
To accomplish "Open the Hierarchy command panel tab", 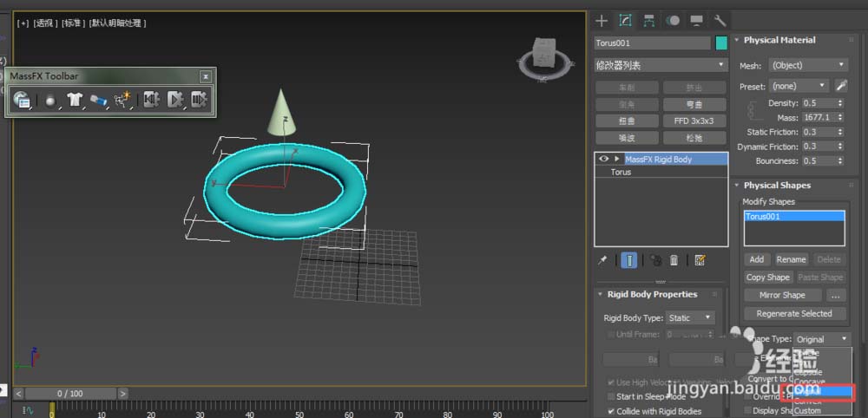I will [648, 21].
